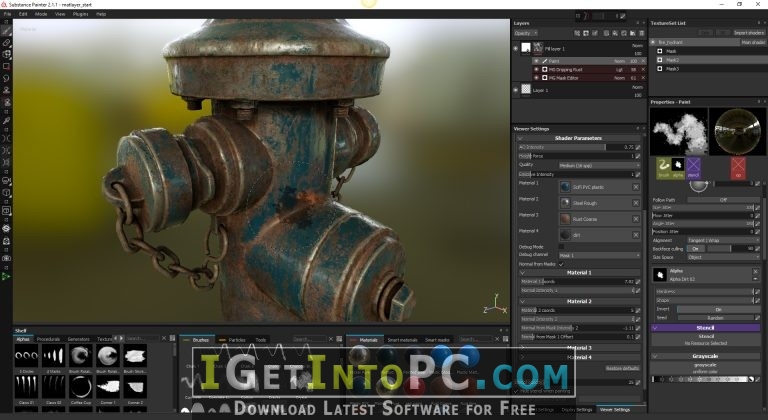The image size is (768, 420).
Task: Click the Restore defaults button
Action: [620, 369]
